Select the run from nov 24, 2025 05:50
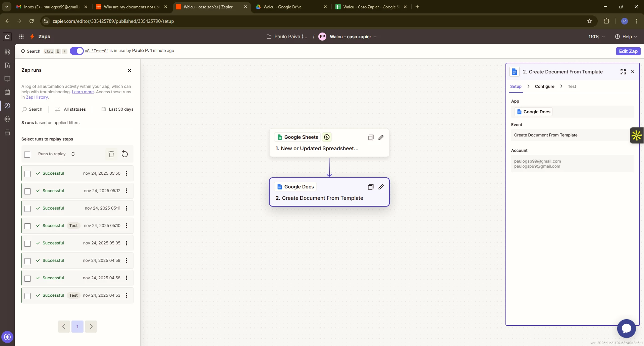Image resolution: width=644 pixels, height=346 pixels. (28, 174)
